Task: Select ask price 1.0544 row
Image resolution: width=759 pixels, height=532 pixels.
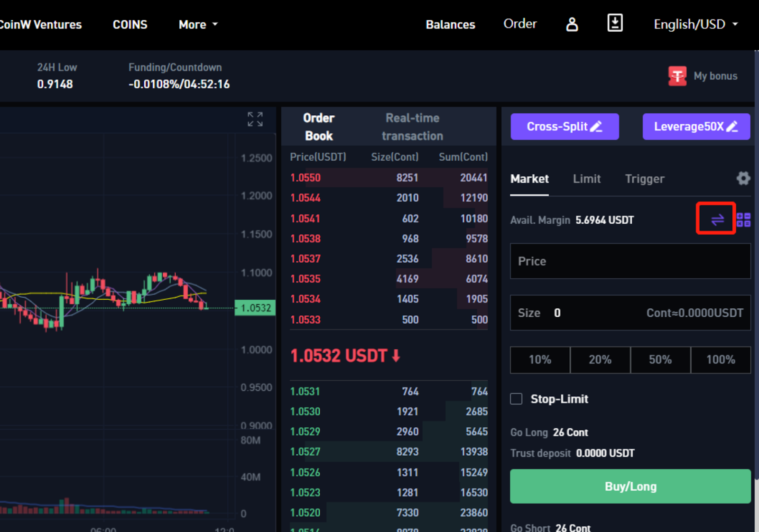Action: tap(389, 198)
